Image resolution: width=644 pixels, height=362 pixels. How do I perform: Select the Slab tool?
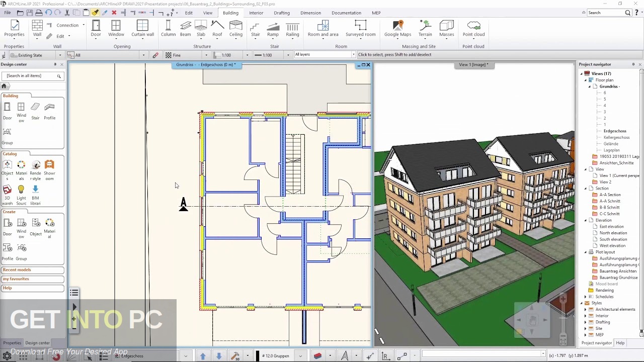(x=201, y=29)
